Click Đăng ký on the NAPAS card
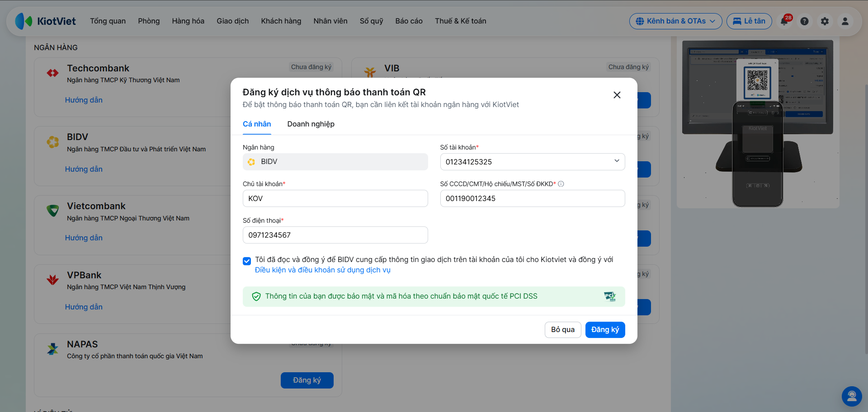The image size is (868, 412). pos(307,380)
